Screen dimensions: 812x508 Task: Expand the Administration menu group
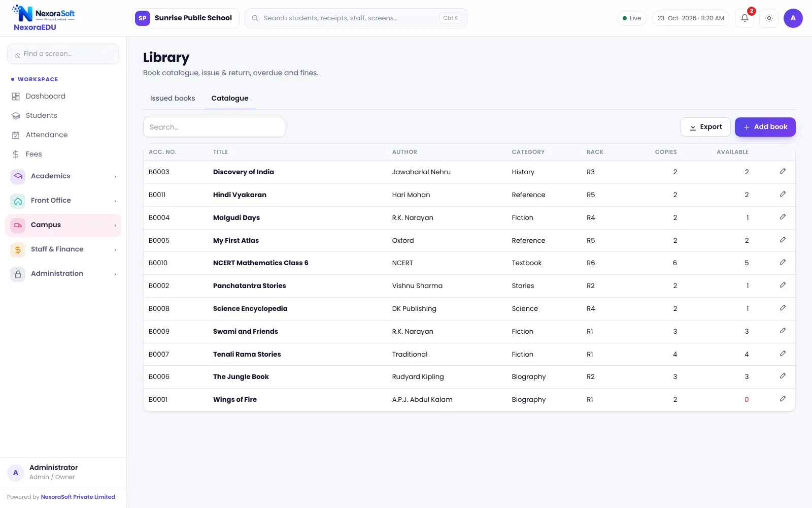pos(63,274)
